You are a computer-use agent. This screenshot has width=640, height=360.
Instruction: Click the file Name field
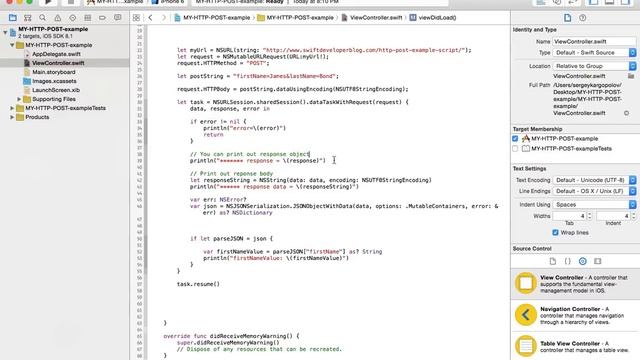[594, 42]
